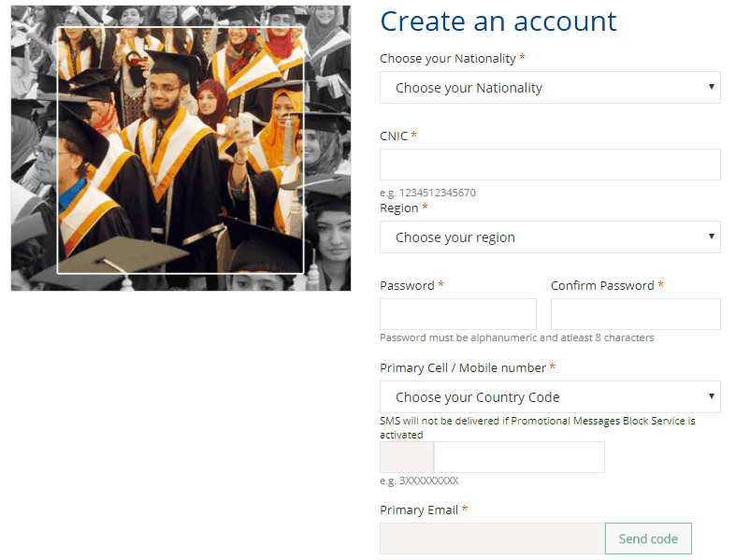Image resolution: width=736 pixels, height=560 pixels.
Task: Click the CNIC example hint text
Action: (427, 193)
